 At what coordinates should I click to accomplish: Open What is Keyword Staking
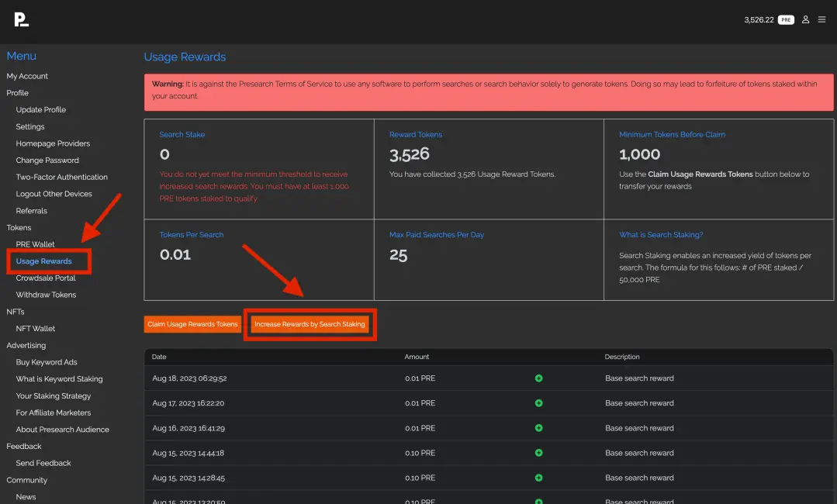click(x=59, y=379)
